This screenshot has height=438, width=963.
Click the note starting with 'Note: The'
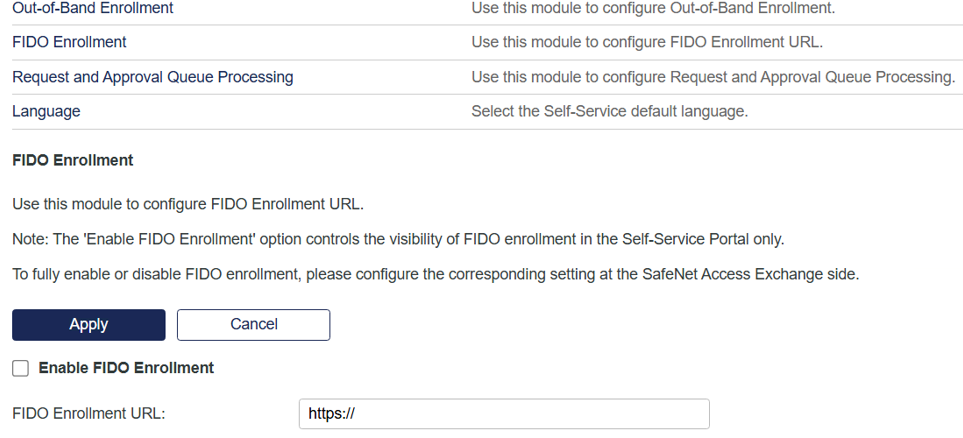click(397, 239)
